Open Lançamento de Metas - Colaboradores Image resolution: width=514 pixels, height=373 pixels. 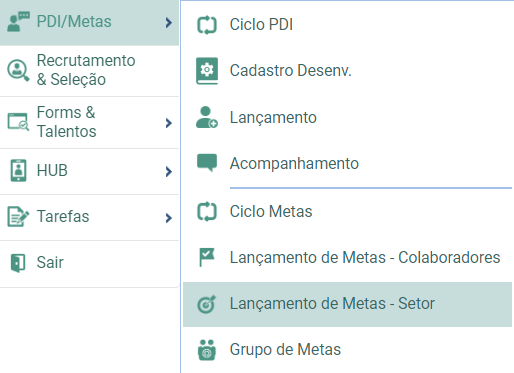[x=347, y=258]
